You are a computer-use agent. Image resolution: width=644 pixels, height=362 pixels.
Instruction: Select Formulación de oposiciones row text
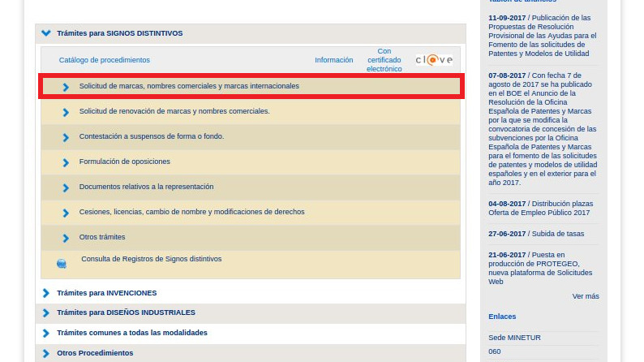click(x=124, y=162)
